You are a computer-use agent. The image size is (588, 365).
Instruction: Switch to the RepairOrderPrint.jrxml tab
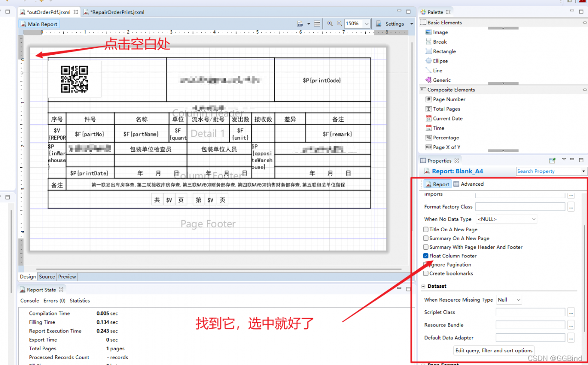point(113,12)
